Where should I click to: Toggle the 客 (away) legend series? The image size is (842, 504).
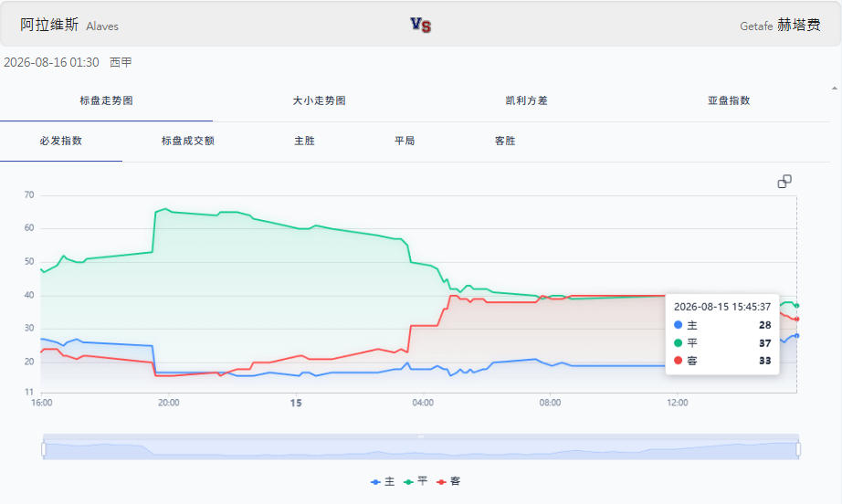[x=448, y=481]
